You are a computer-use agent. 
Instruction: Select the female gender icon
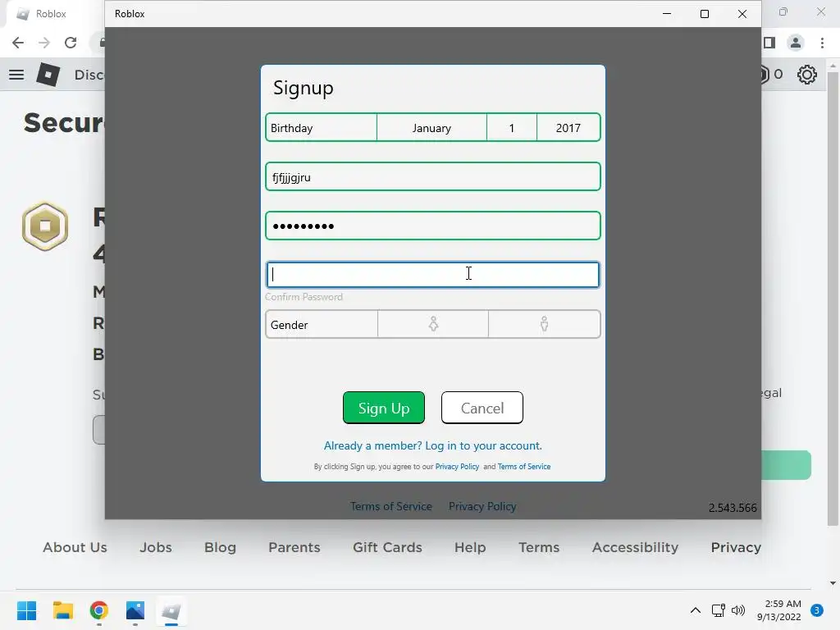coord(433,324)
